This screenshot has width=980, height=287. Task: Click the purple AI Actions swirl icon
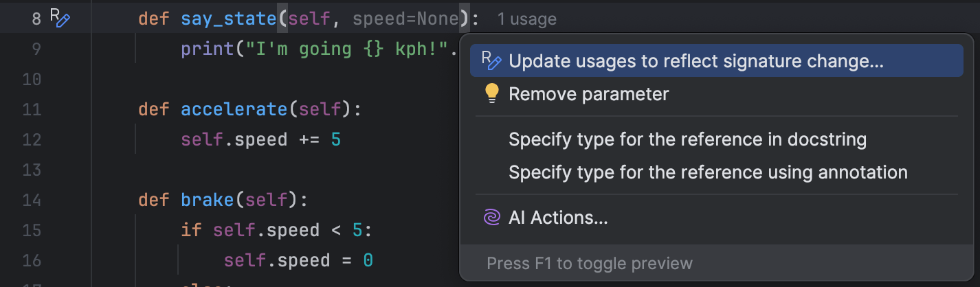pyautogui.click(x=491, y=218)
